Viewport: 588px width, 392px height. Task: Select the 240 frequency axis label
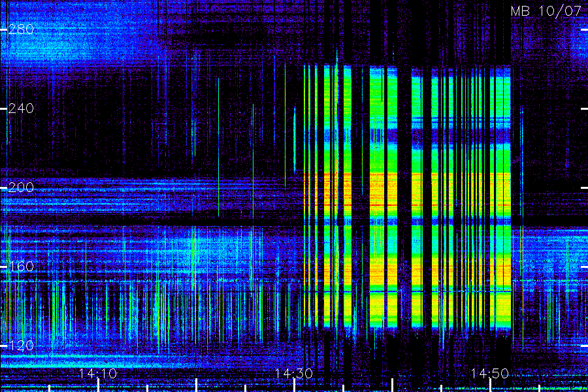click(21, 108)
